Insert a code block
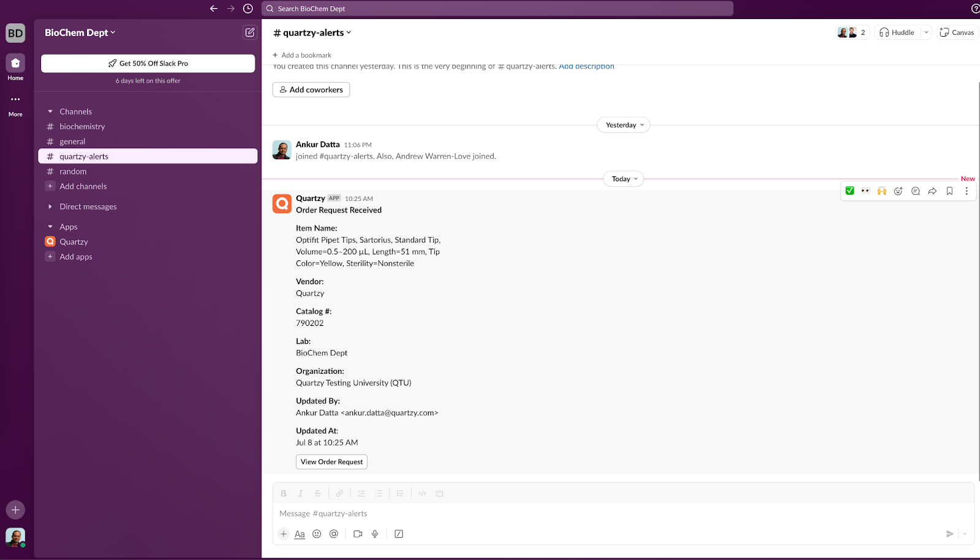The height and width of the screenshot is (560, 980). tap(439, 493)
